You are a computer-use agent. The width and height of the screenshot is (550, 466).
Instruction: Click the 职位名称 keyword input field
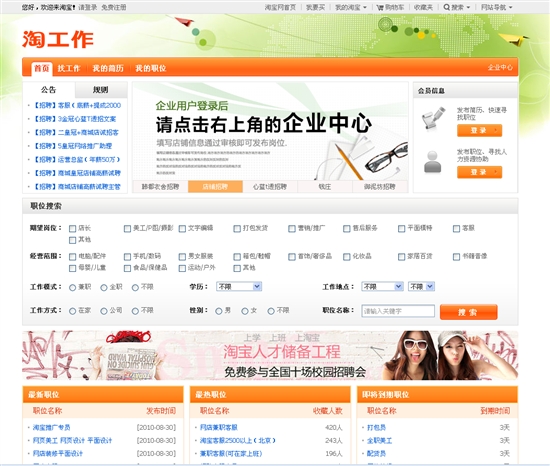click(398, 311)
